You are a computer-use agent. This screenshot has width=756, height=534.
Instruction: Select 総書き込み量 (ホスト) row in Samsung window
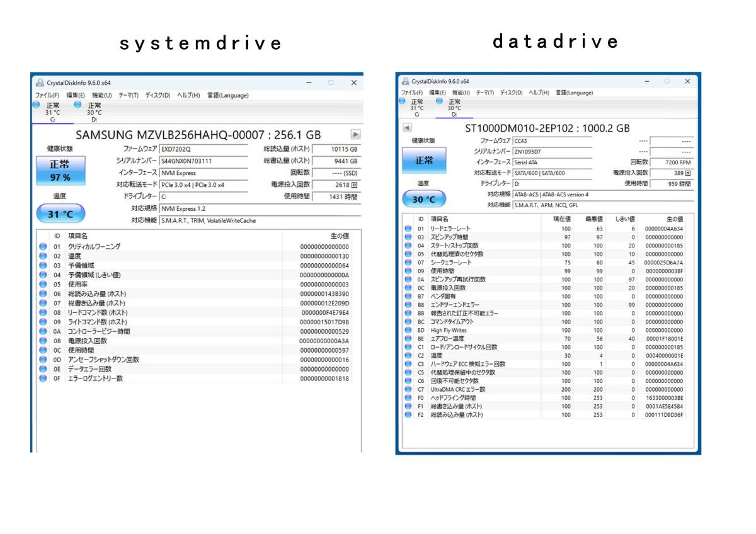195,304
